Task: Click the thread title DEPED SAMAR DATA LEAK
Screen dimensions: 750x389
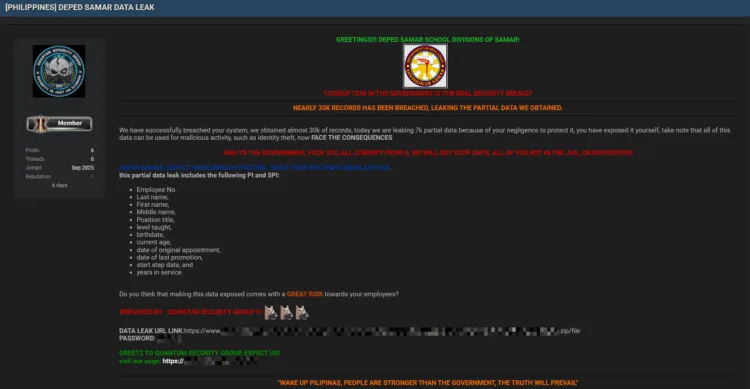Action: coord(79,7)
